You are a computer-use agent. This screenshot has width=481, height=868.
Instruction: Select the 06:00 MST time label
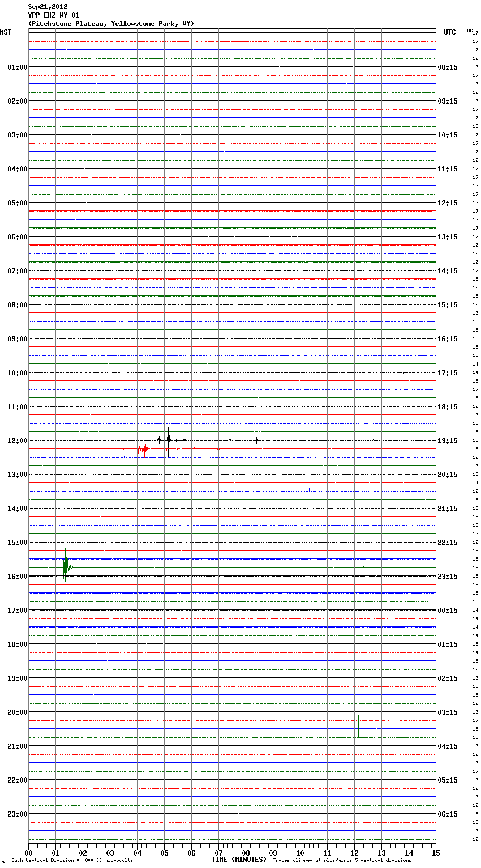point(18,237)
